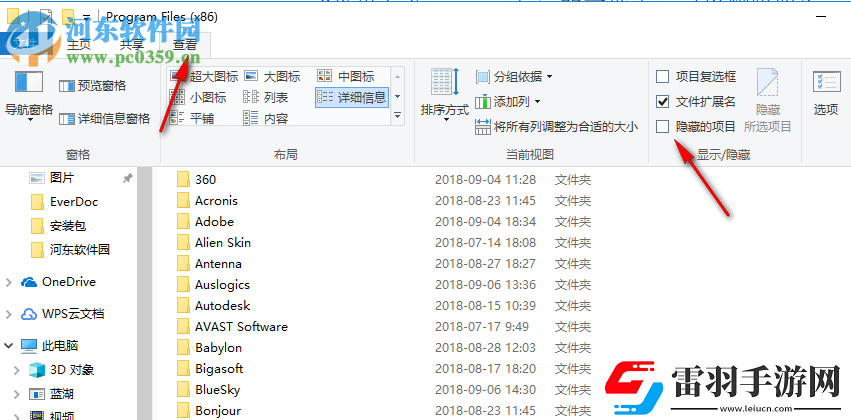
Task: Select 蓝湖 in navigation pane
Action: 52,394
